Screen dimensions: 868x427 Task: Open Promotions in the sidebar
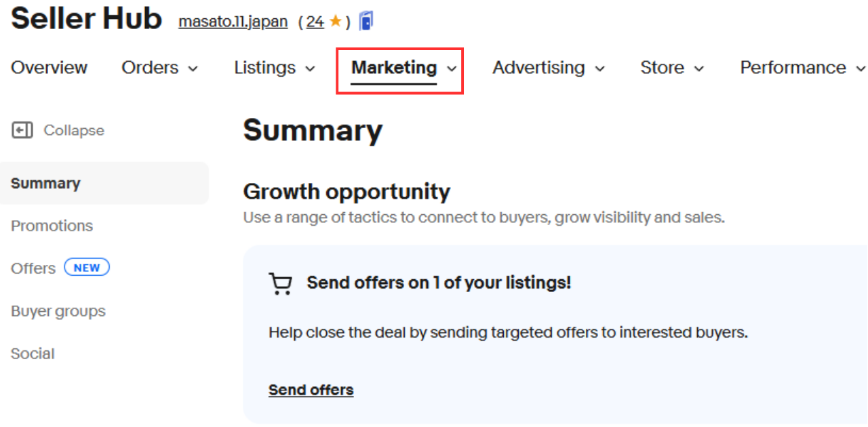click(52, 226)
